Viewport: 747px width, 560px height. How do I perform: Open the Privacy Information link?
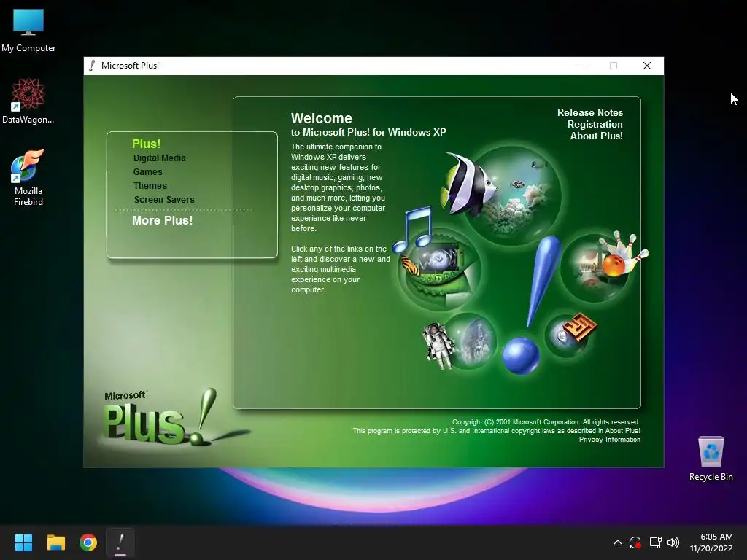pyautogui.click(x=609, y=440)
